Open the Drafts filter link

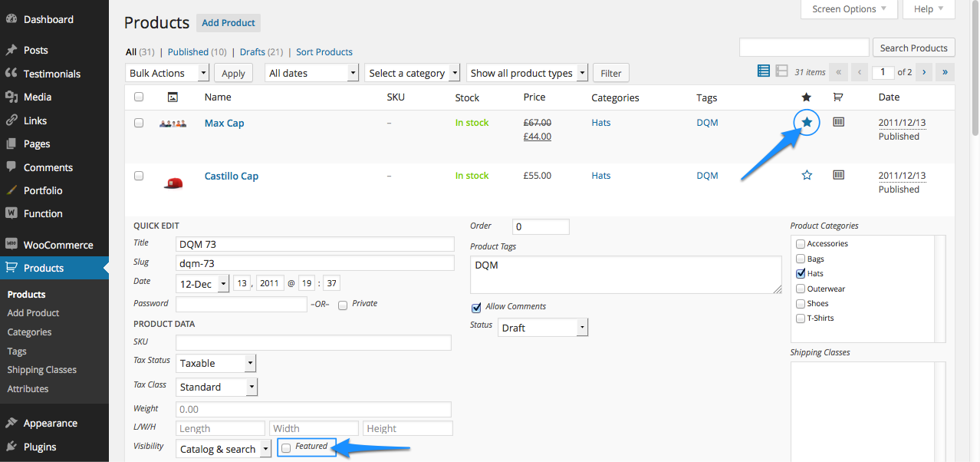[x=252, y=52]
